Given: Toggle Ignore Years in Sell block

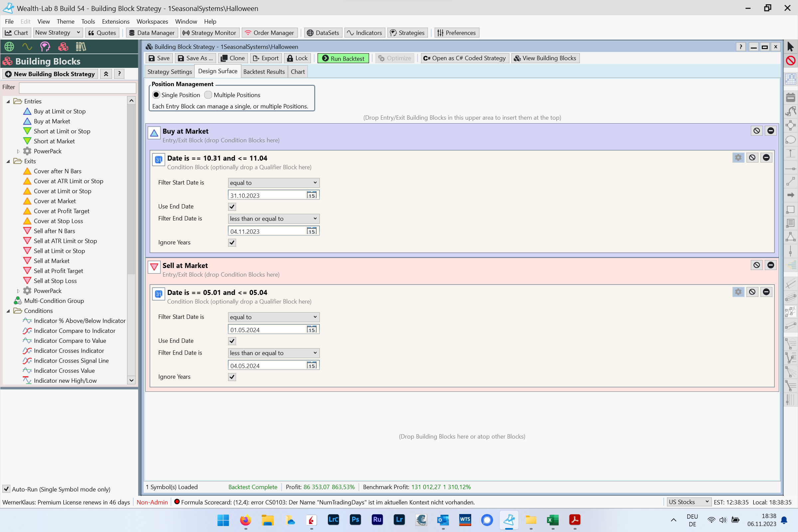Looking at the screenshot, I should click(232, 377).
